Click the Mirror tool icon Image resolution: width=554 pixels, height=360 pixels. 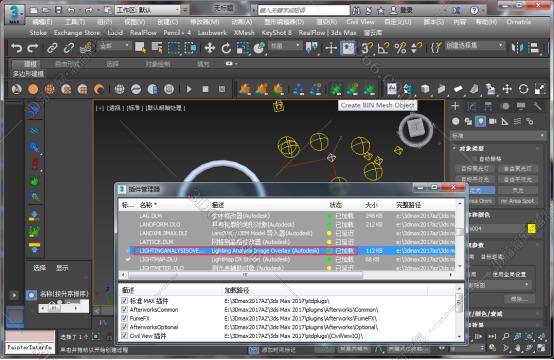518,48
